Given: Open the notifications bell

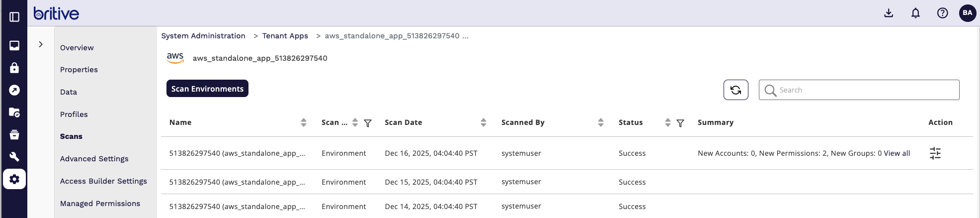Looking at the screenshot, I should (x=915, y=13).
